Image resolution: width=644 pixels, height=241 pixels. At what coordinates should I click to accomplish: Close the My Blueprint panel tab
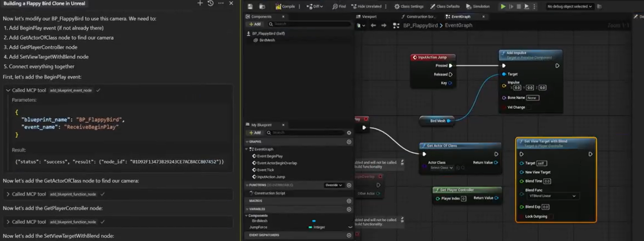coord(283,125)
